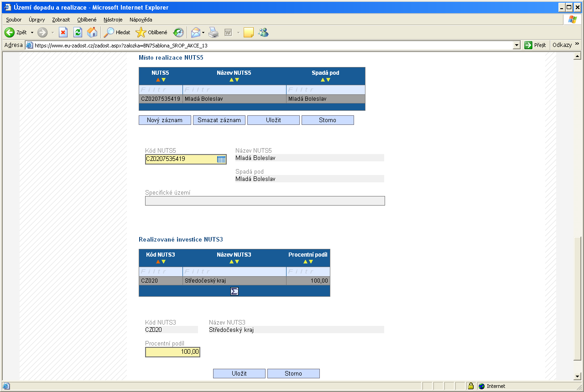
Task: Open the Messenger people icon
Action: (x=263, y=32)
